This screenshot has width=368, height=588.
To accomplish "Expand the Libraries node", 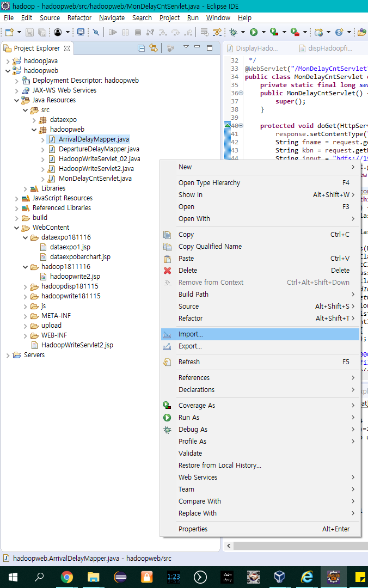I will (26, 188).
